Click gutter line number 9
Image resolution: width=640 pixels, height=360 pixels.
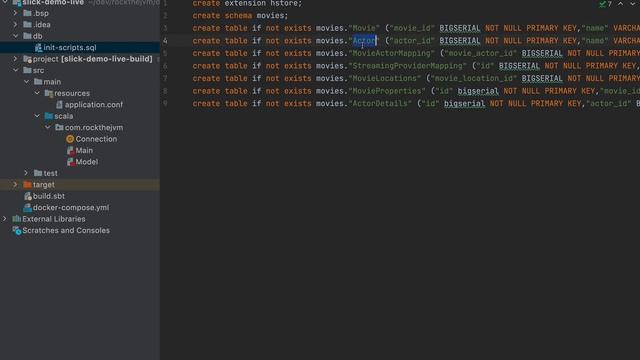tap(165, 104)
